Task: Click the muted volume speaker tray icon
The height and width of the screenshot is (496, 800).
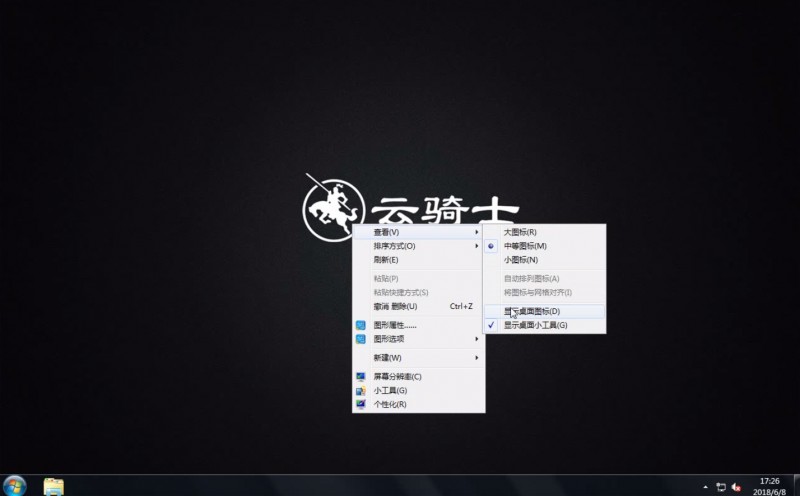Action: 736,487
